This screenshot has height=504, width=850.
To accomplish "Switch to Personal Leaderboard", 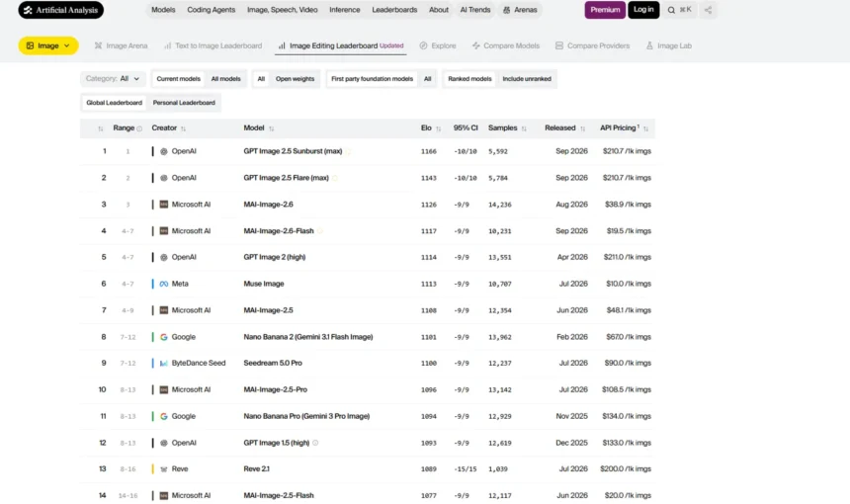I will tap(184, 103).
